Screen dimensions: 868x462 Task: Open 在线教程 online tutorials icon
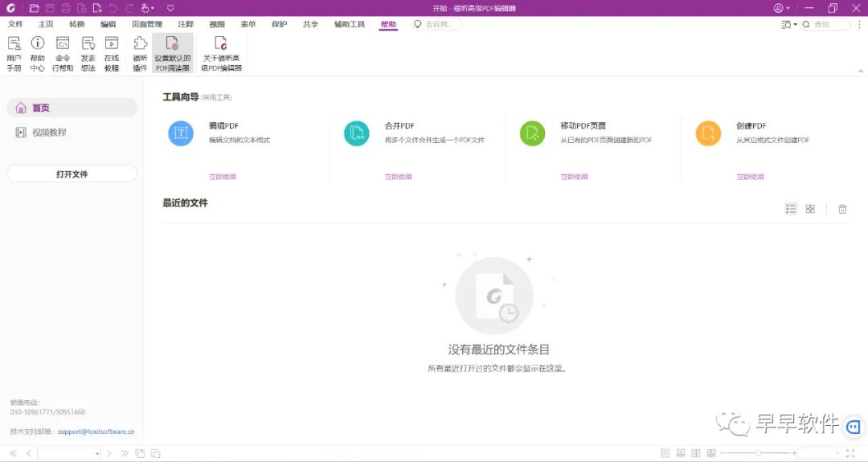tap(111, 54)
